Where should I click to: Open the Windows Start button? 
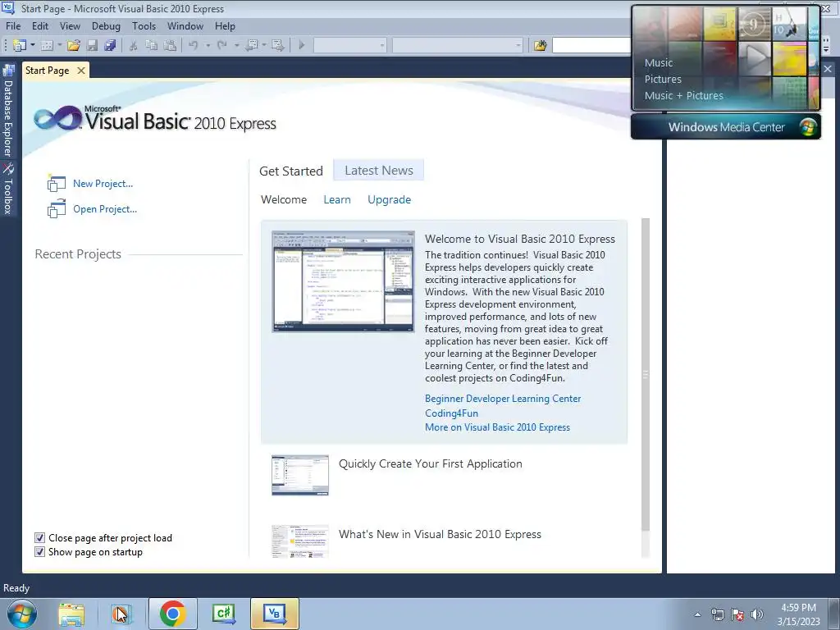tap(22, 614)
